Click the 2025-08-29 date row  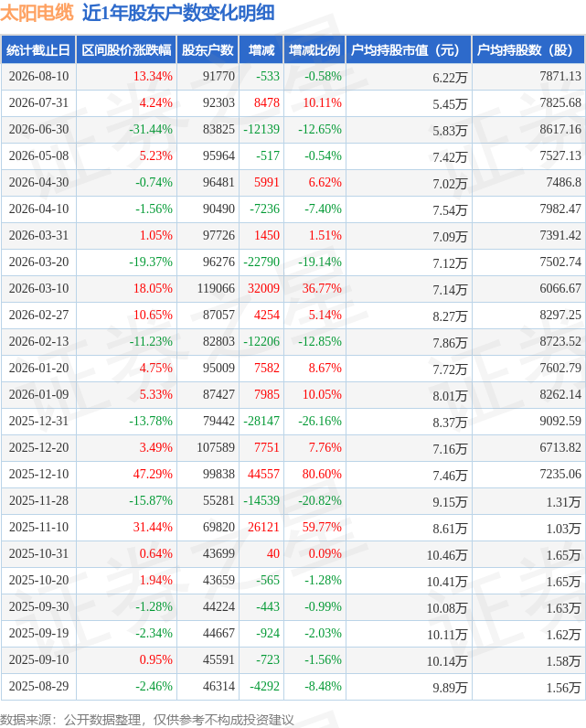click(x=293, y=686)
